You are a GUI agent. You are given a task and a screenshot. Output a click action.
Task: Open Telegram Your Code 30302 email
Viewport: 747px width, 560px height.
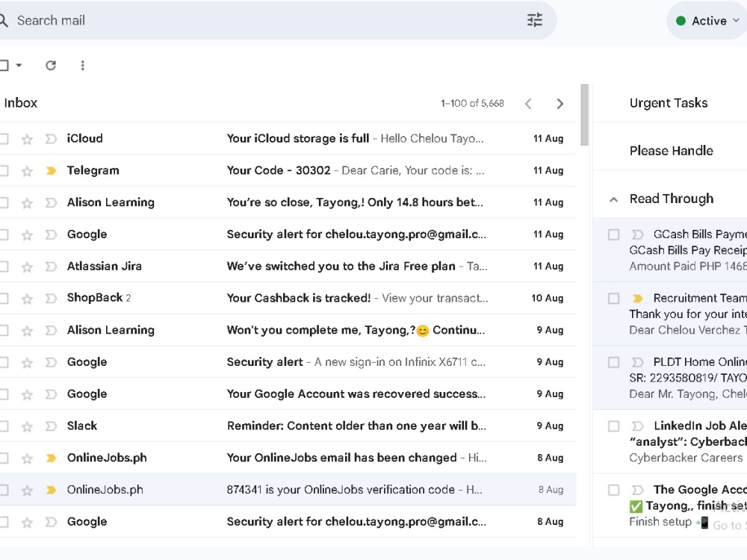pyautogui.click(x=288, y=170)
